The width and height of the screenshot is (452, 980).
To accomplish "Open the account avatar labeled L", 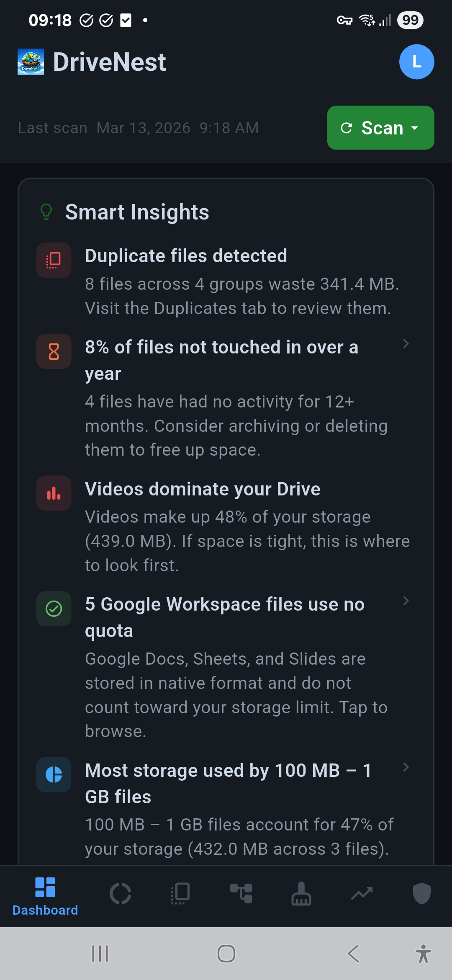I will tap(416, 62).
